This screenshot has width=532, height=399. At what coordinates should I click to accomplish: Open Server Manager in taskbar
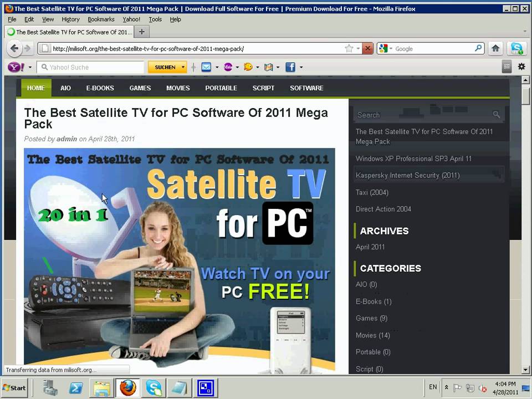coord(50,387)
